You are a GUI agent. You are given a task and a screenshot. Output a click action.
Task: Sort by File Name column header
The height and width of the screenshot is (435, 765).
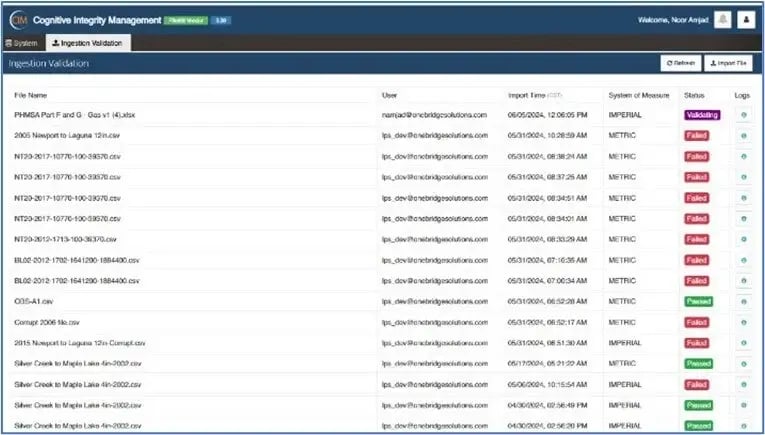coord(31,95)
